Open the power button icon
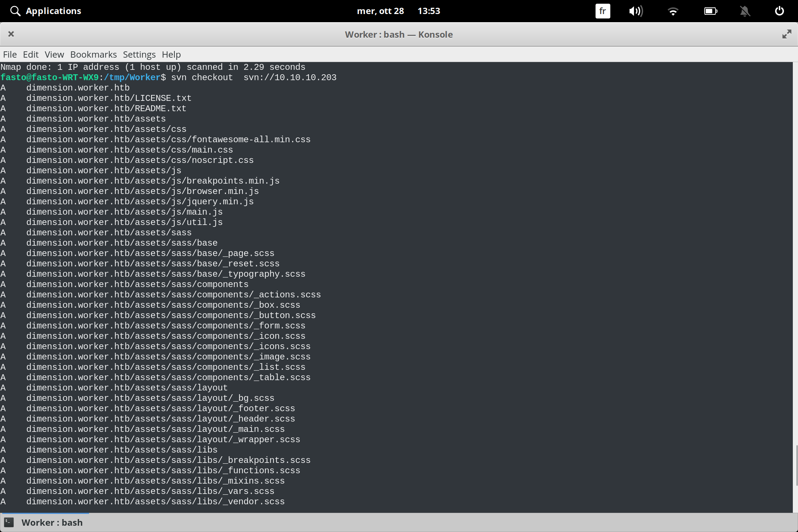 (779, 11)
